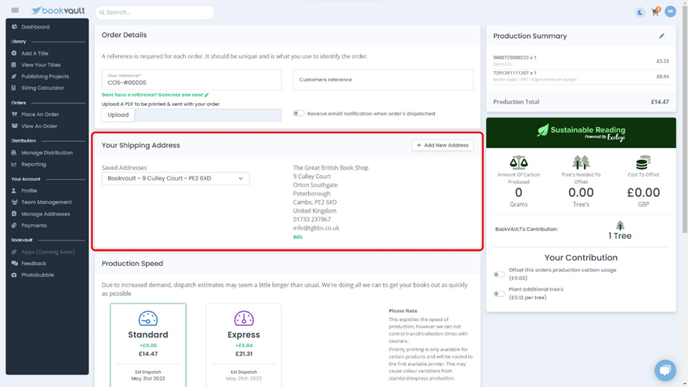
Task: Select the Express speedometer icon
Action: click(244, 319)
